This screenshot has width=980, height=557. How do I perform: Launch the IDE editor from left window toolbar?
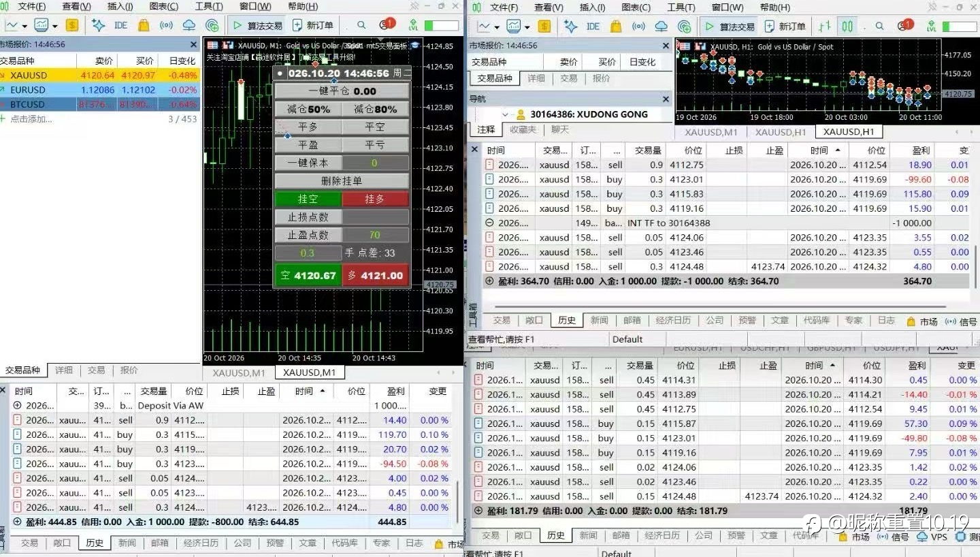tap(120, 25)
